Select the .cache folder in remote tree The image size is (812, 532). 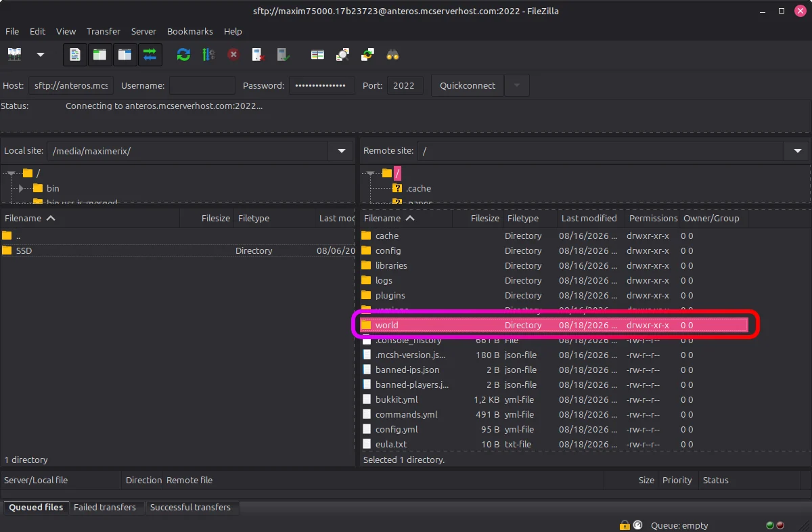[x=419, y=188]
